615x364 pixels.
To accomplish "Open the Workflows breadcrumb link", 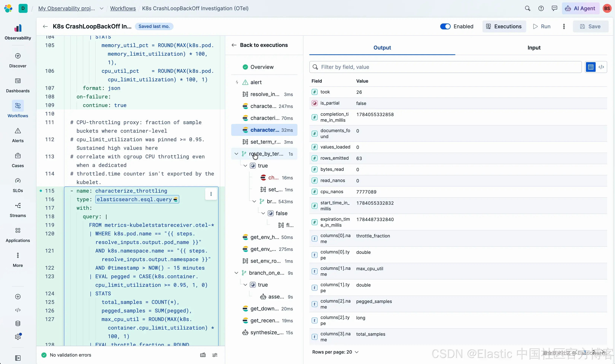I will tap(123, 8).
